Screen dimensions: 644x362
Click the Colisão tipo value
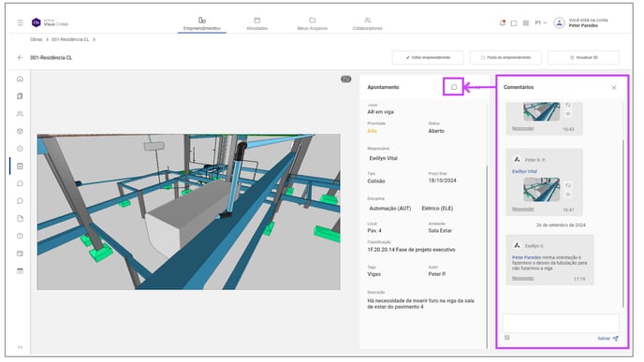click(376, 181)
